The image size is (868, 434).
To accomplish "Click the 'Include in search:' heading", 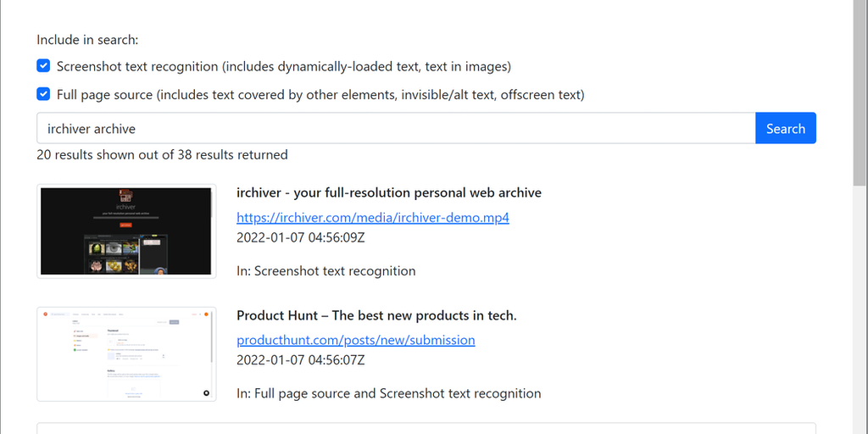I will point(87,40).
